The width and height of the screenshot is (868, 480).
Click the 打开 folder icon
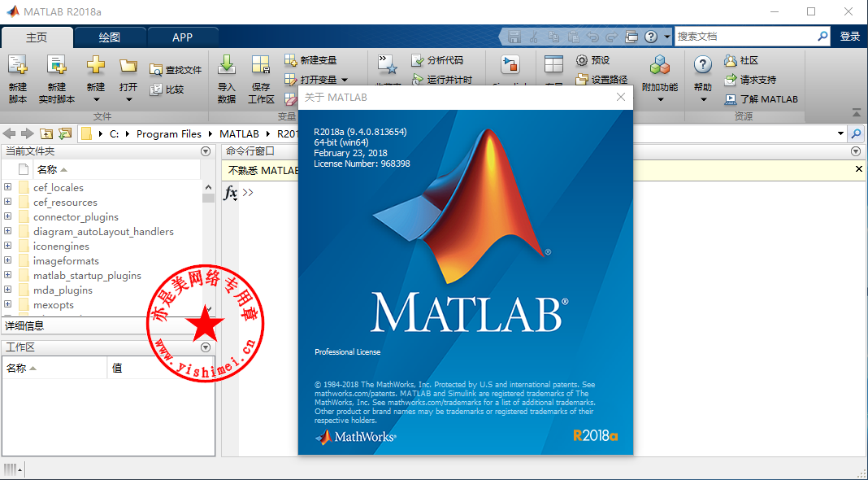pos(128,67)
